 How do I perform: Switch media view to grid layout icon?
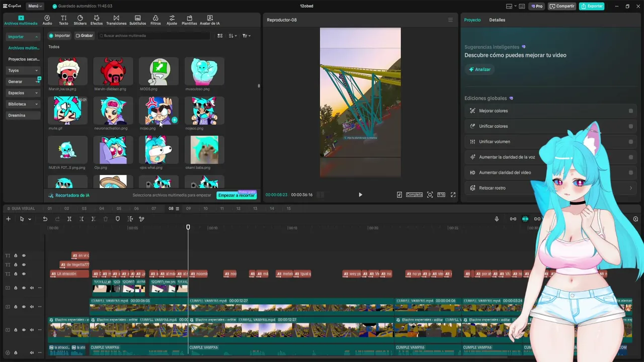click(x=220, y=36)
